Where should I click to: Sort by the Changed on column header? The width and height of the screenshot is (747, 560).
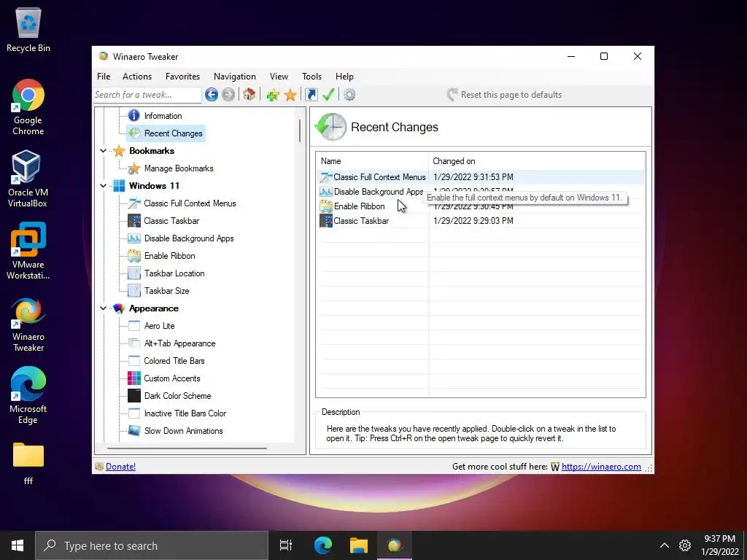537,161
